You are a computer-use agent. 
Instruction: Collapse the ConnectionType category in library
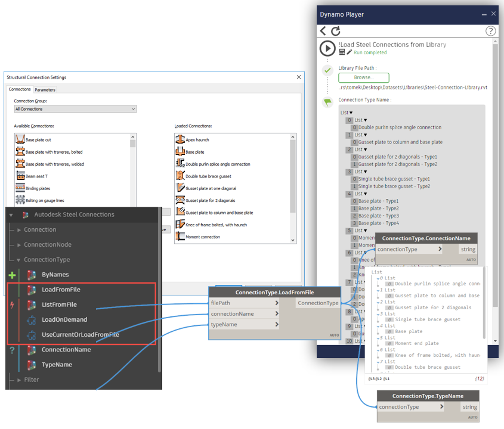tap(18, 260)
